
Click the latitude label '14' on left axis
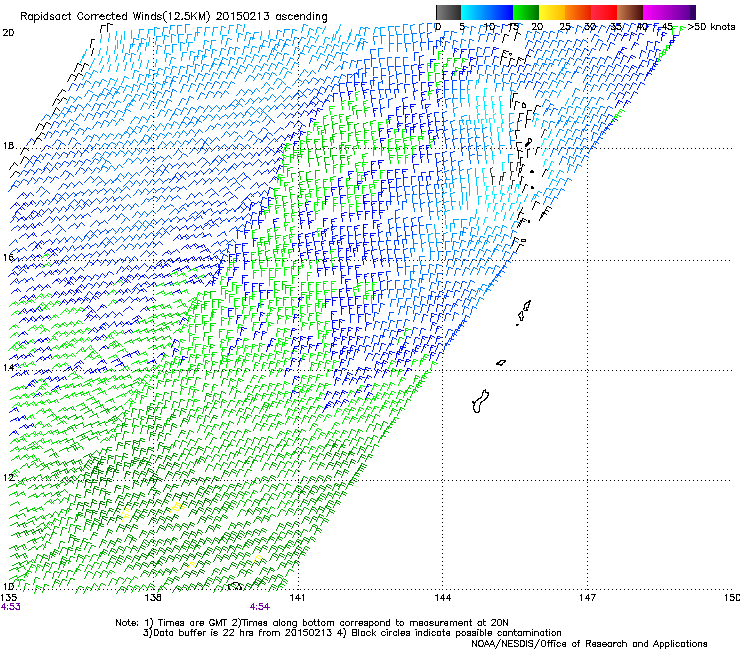[8, 367]
